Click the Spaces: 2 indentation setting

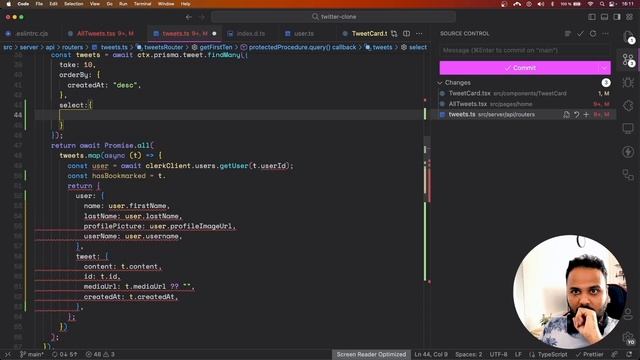point(469,355)
